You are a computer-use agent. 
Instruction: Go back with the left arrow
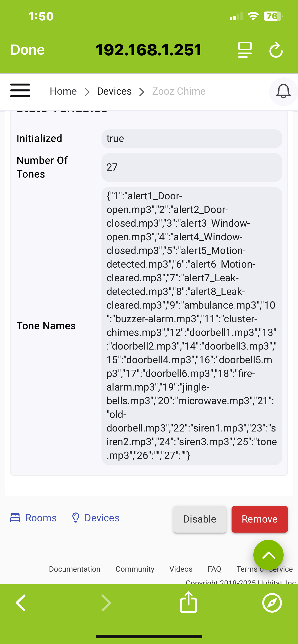click(x=21, y=603)
